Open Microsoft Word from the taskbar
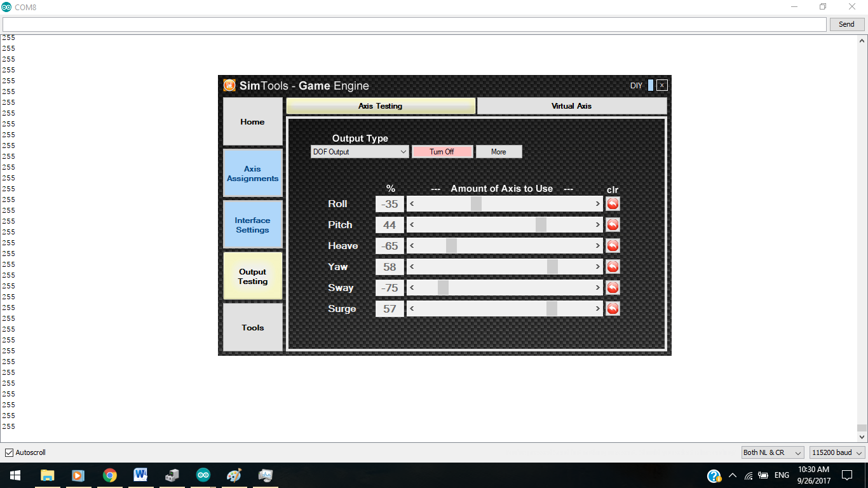 click(140, 475)
